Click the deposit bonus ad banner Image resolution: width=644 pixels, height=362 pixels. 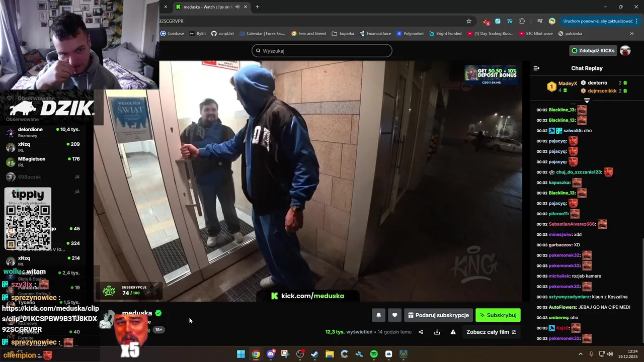click(492, 75)
